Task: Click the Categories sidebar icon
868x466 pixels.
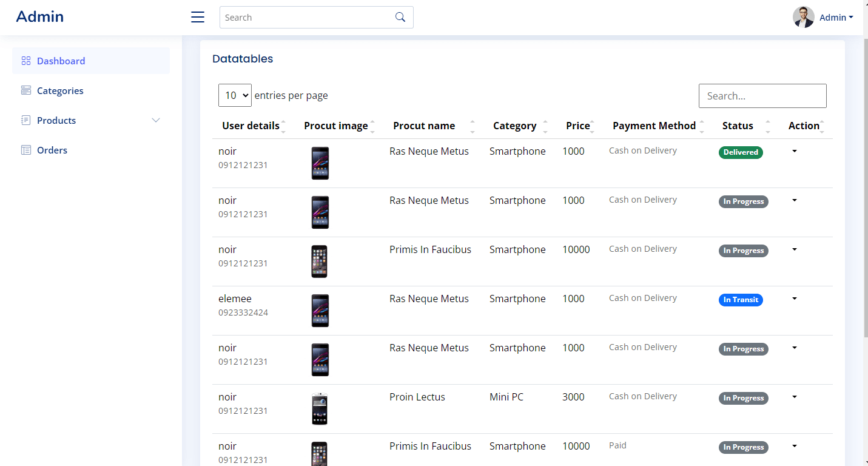Action: [x=25, y=90]
